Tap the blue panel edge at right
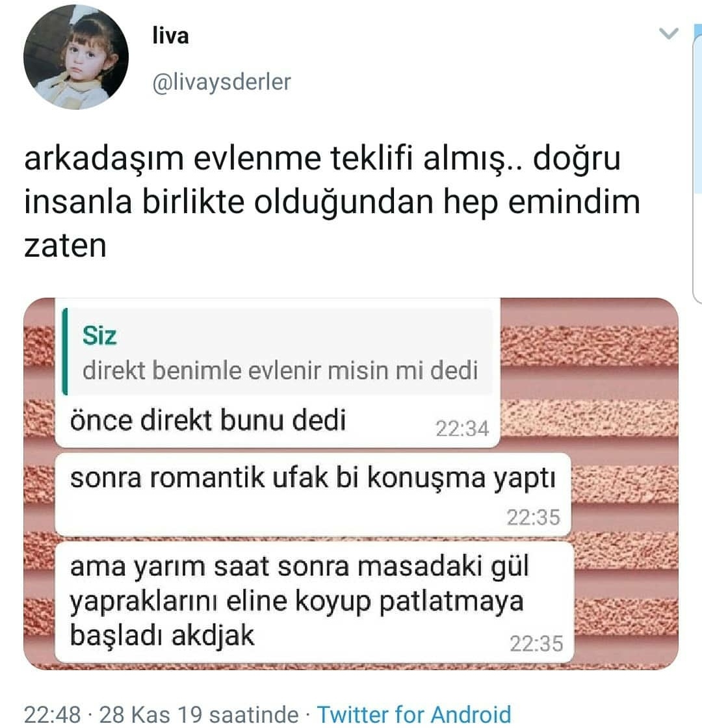This screenshot has width=702, height=728. point(697,162)
